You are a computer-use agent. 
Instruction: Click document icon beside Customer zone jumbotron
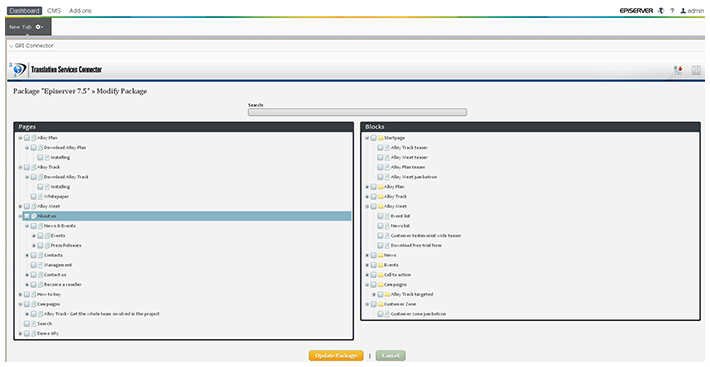tap(387, 314)
